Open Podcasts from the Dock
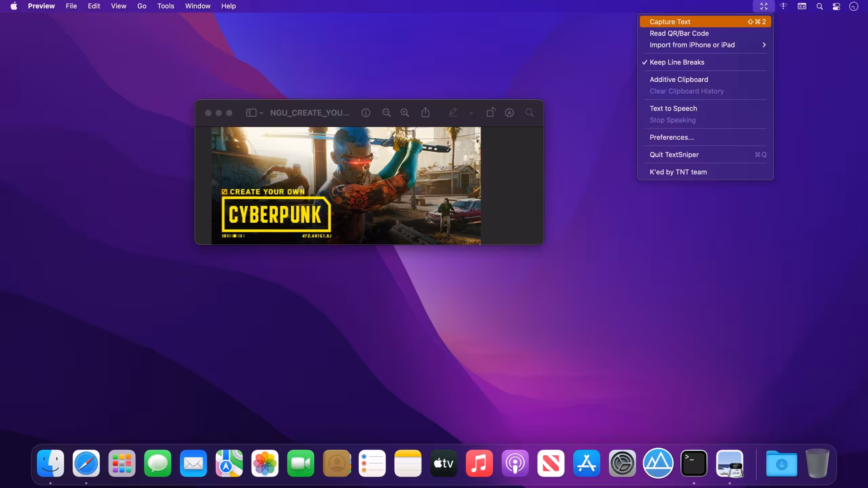Viewport: 868px width, 488px height. click(x=515, y=463)
